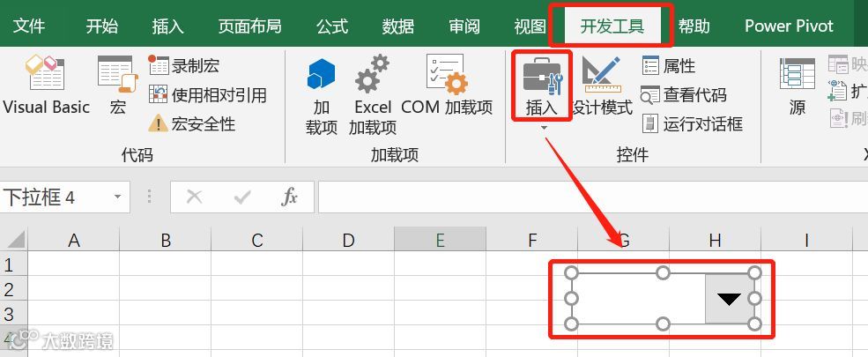Start 录制宏 record macro
868x357 pixels.
point(184,66)
